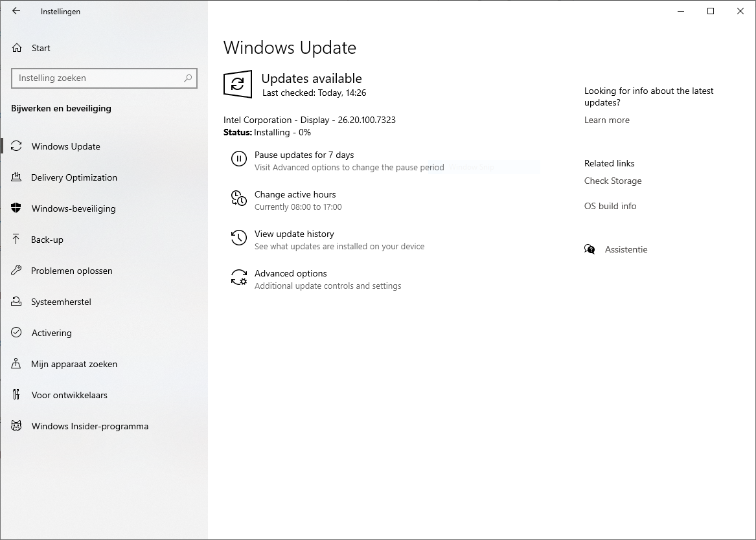Click the Voor ontwikkelaars tools icon

[16, 394]
